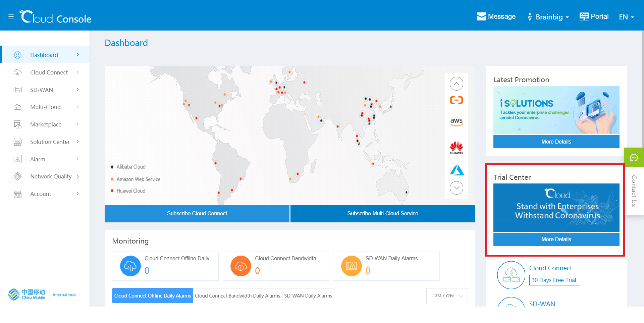The image size is (644, 323).
Task: Click the China Mobile International logo
Action: [42, 294]
